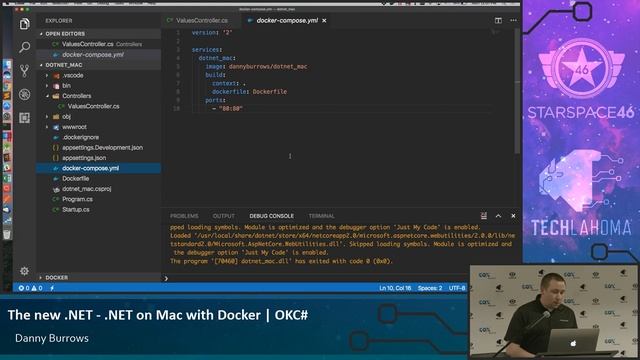The width and height of the screenshot is (640, 360).
Task: Open the Debug view in activity bar
Action: pyautogui.click(x=24, y=94)
